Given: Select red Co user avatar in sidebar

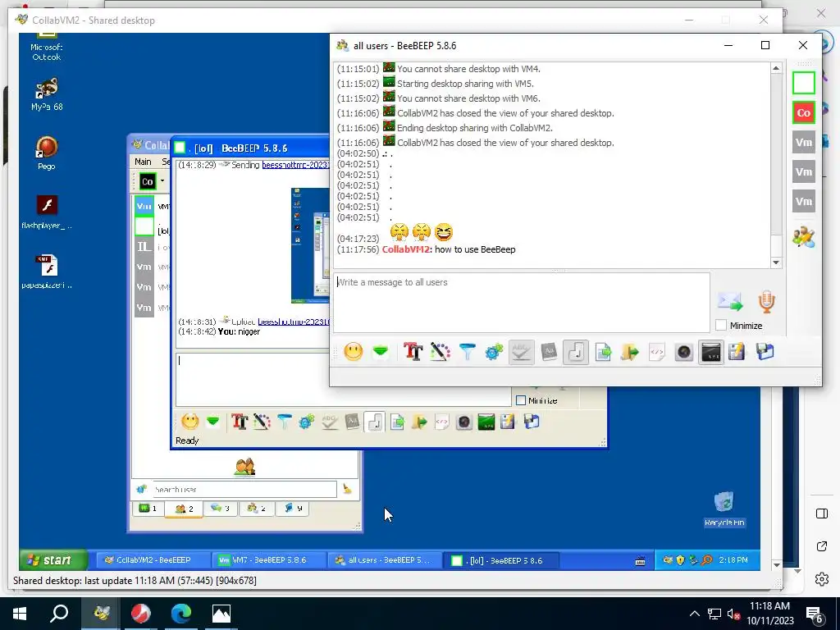Looking at the screenshot, I should [804, 112].
